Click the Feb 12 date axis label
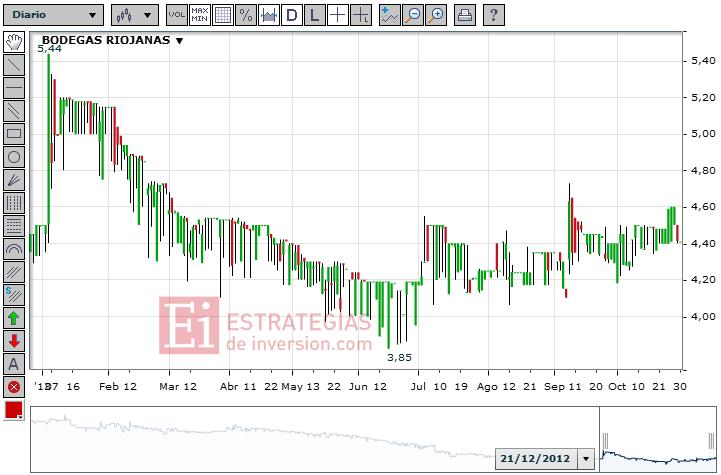Screen dimensions: 721x475 (x=118, y=386)
